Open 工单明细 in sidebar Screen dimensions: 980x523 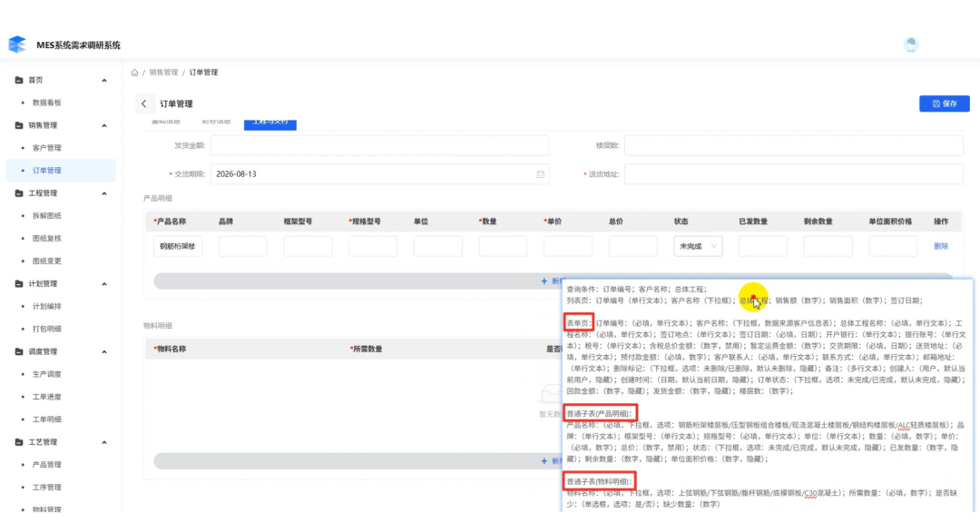coord(47,419)
